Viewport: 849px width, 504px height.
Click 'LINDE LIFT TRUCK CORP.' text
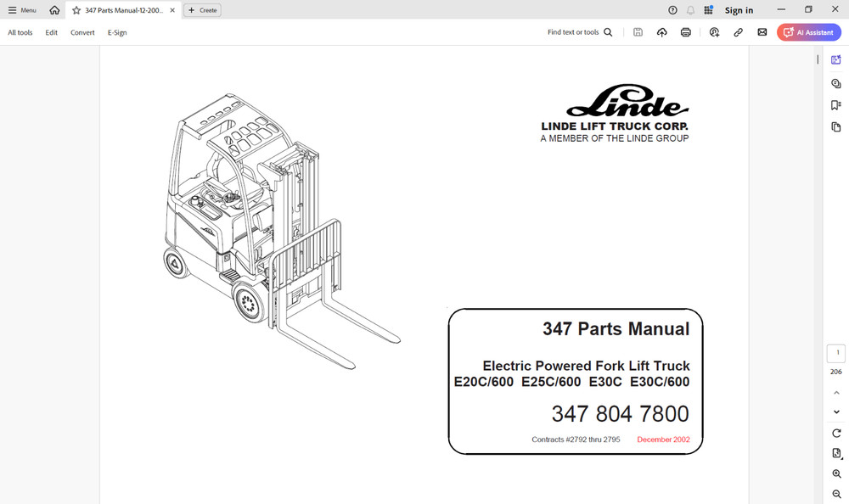(x=615, y=126)
